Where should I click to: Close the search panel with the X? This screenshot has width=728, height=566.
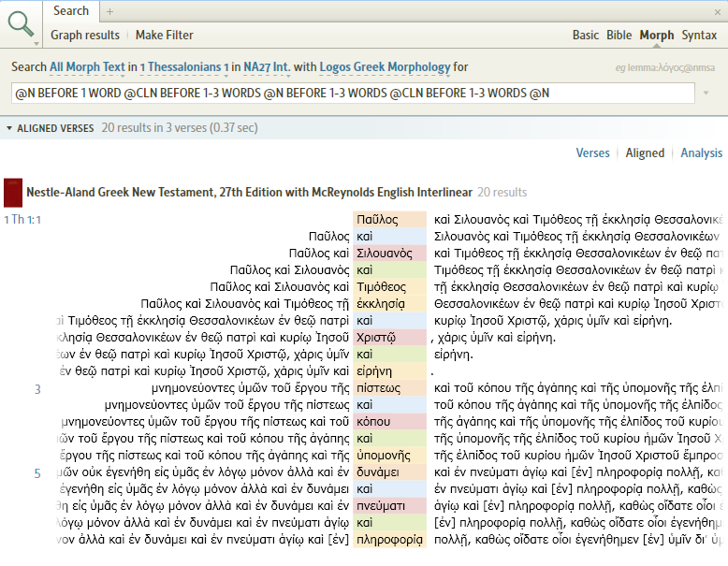click(x=718, y=12)
